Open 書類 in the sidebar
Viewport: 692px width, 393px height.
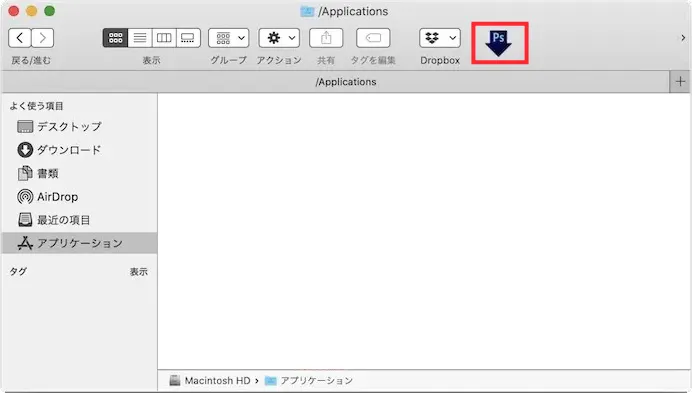pos(79,174)
